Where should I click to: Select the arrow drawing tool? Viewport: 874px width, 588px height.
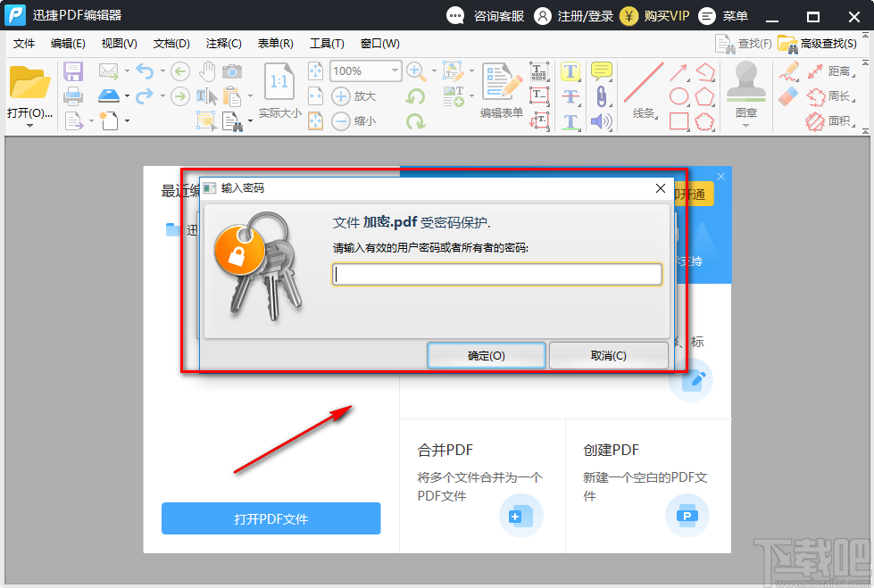[678, 72]
